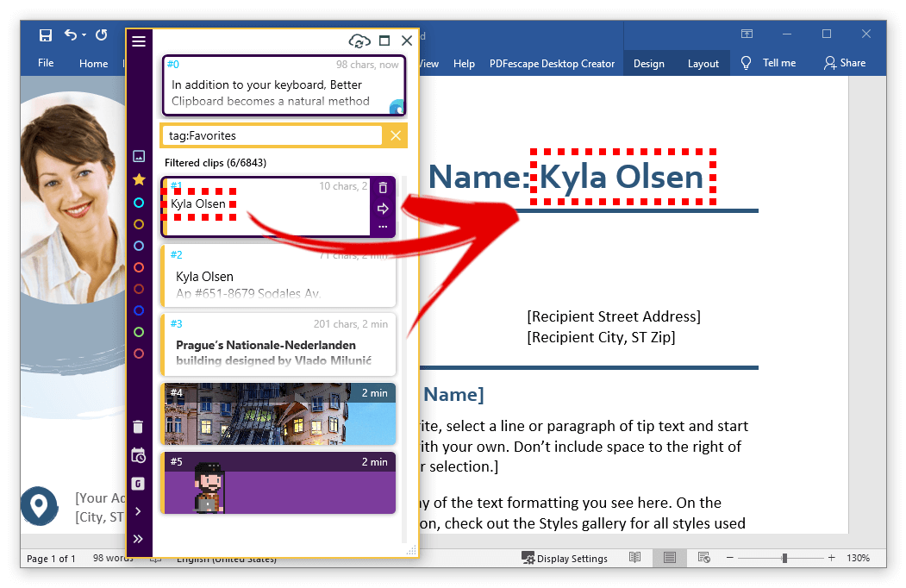Undo the last action in Word
This screenshot has width=906, height=588.
coord(71,35)
